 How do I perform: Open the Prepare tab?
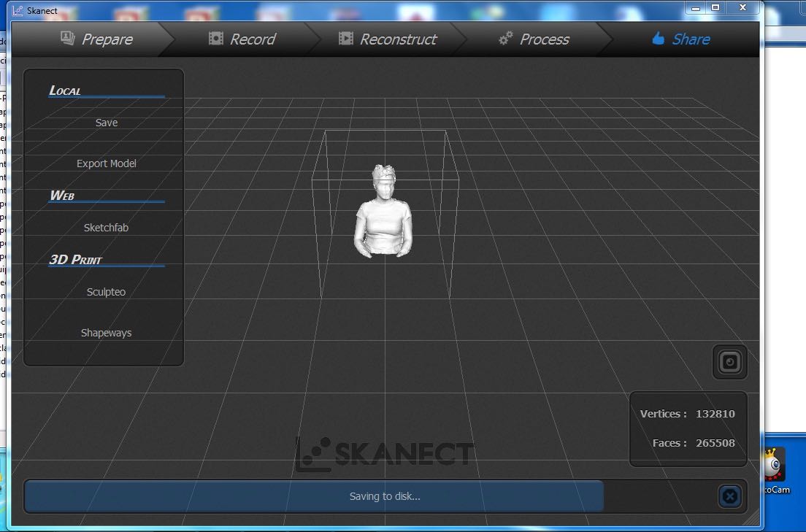coord(96,39)
